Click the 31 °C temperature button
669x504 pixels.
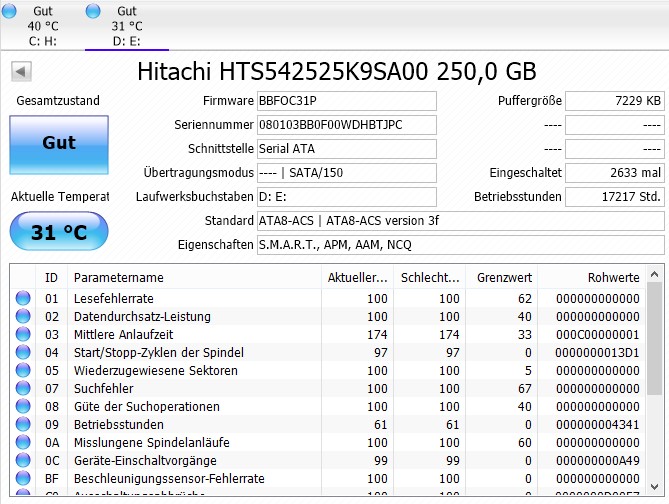59,232
